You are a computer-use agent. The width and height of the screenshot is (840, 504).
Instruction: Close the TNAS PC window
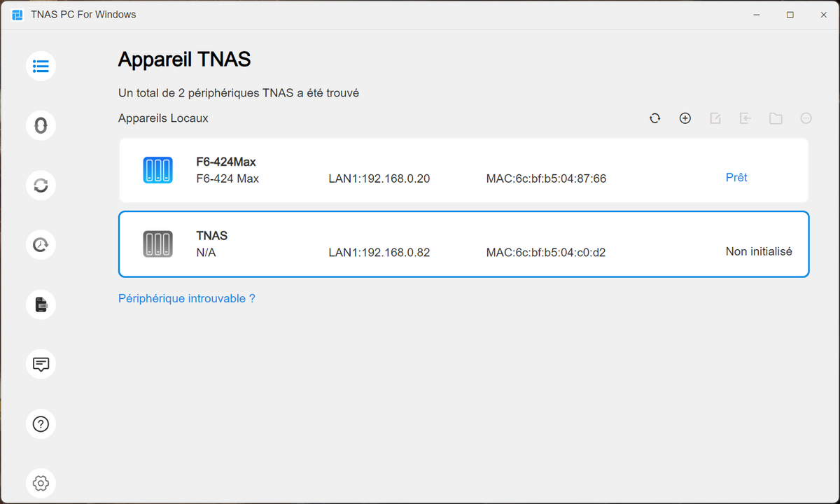pyautogui.click(x=823, y=15)
